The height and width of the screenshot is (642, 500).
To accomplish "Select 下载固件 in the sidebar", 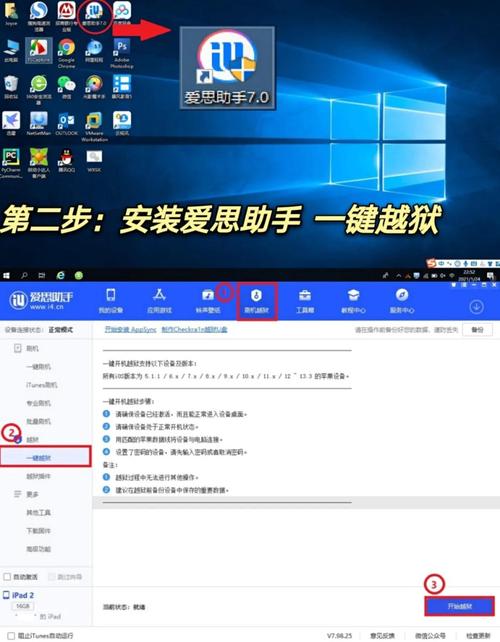I will click(38, 531).
